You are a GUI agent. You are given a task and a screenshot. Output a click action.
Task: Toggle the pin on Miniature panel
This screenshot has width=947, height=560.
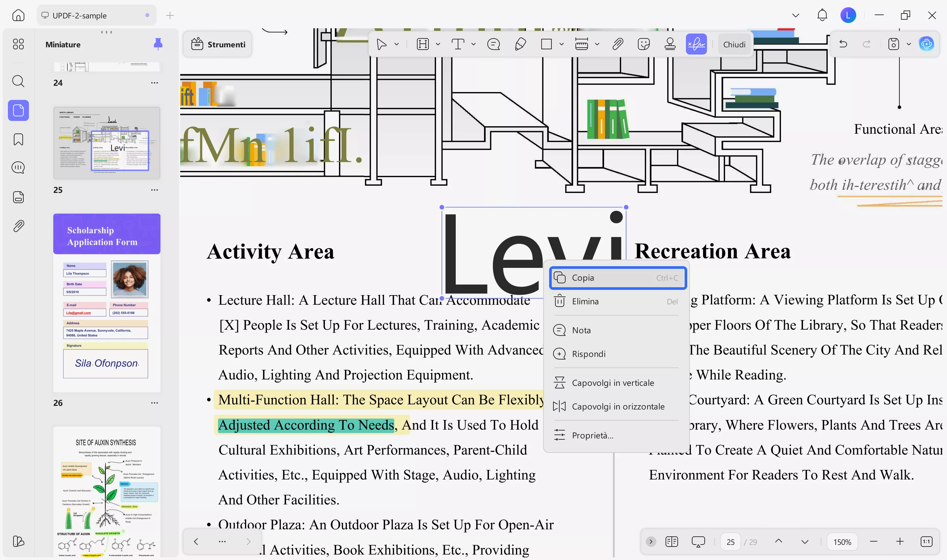click(158, 44)
